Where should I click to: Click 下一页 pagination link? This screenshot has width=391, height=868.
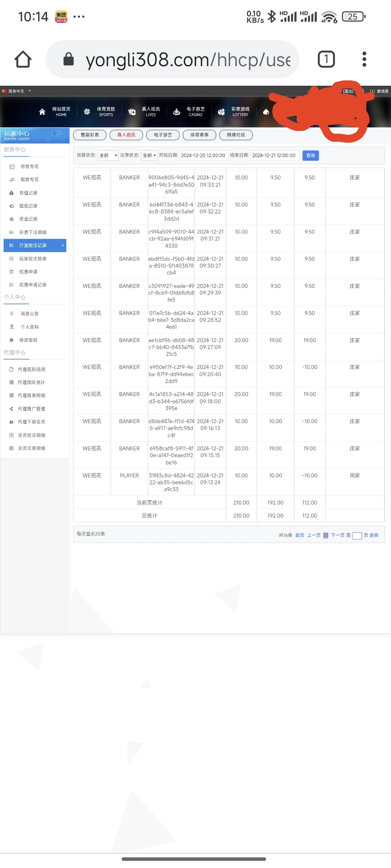coord(337,535)
